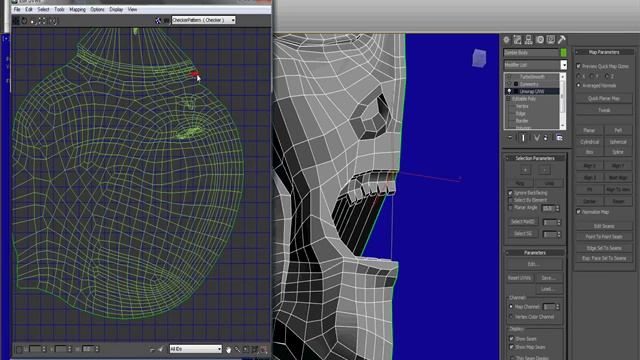Click the Cylindrical mapping button
The image size is (640, 360).
589,142
